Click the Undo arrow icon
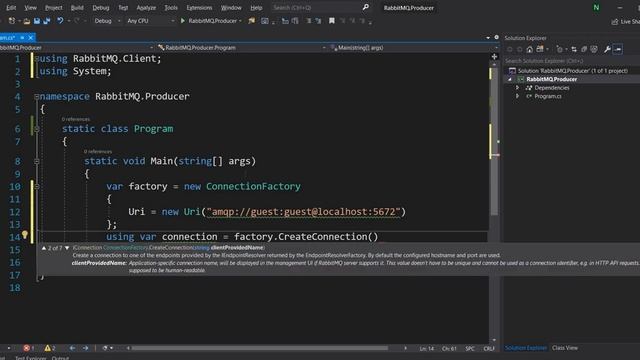Screen dimensions: 640x360 click(60, 20)
